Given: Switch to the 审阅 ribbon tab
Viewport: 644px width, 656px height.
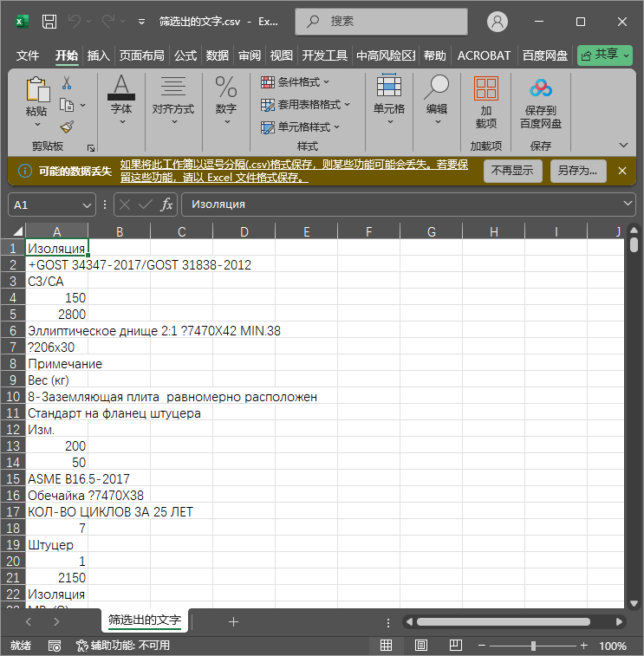Looking at the screenshot, I should (x=250, y=55).
